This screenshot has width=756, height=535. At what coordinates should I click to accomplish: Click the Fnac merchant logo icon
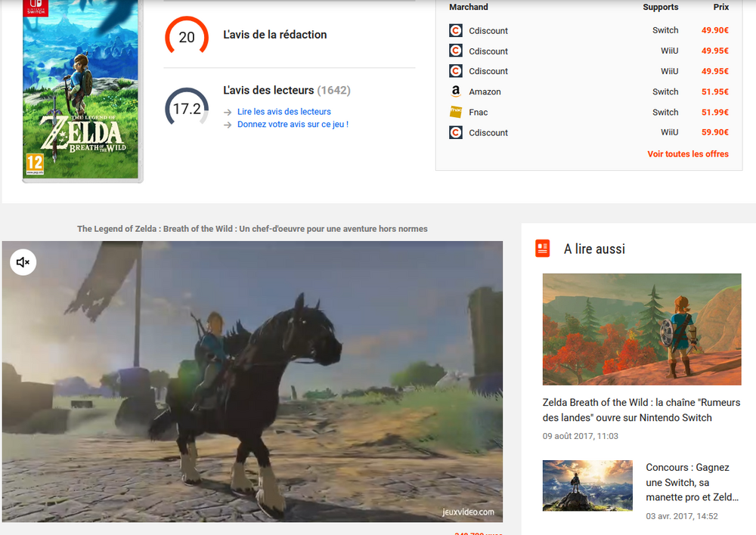(x=455, y=112)
